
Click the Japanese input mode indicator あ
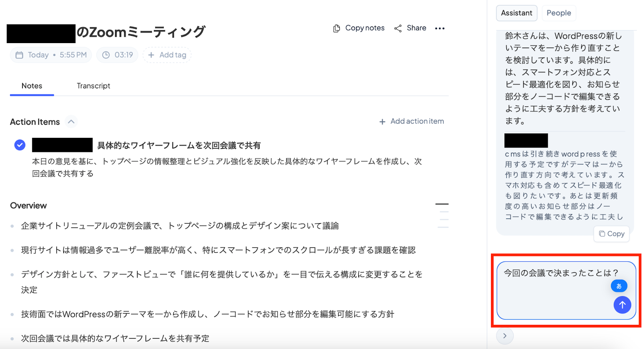tap(619, 286)
